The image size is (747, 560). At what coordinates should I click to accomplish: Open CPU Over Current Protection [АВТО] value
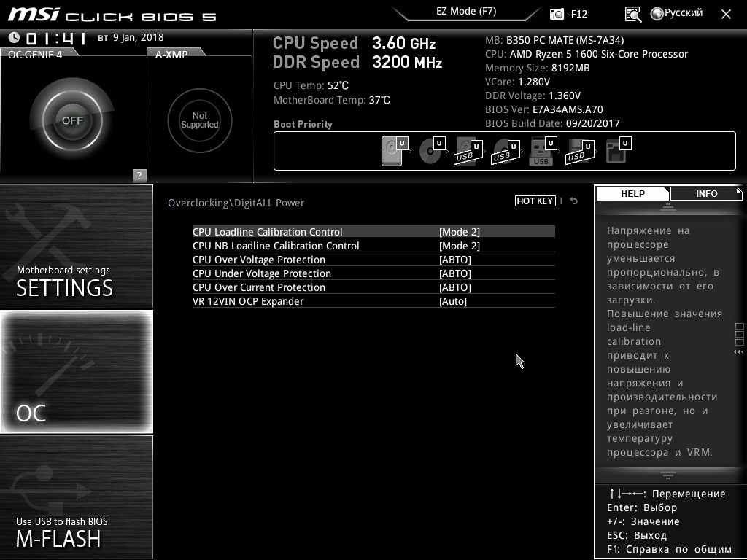pyautogui.click(x=455, y=287)
